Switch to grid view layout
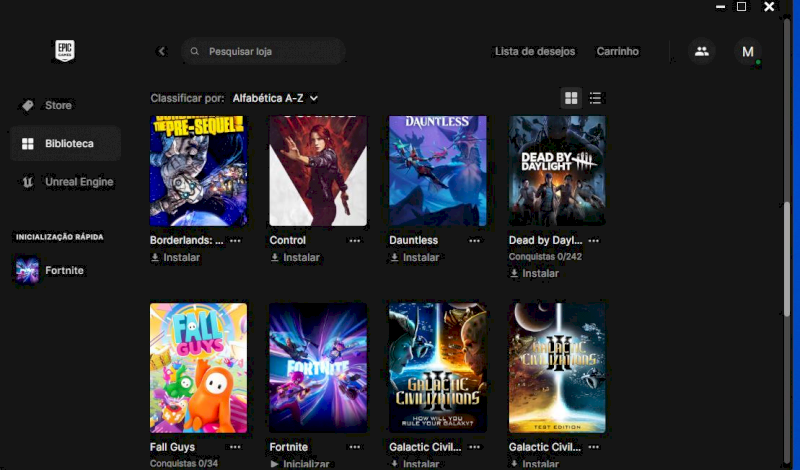This screenshot has height=470, width=800. click(571, 98)
